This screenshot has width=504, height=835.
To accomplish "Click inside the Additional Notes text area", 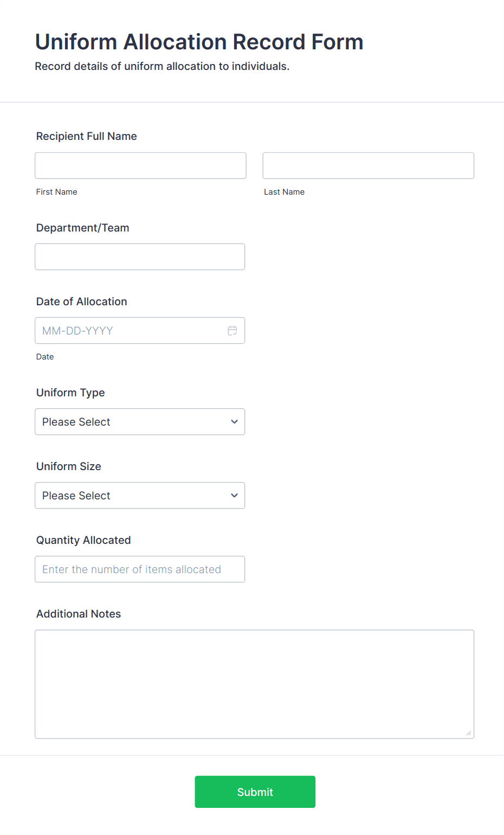I will (254, 683).
